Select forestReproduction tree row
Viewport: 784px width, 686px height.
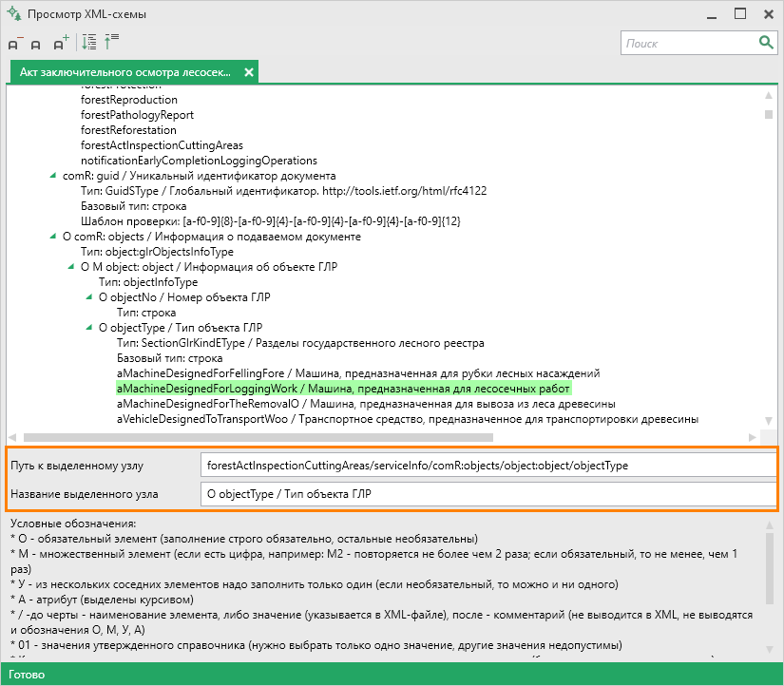(129, 100)
